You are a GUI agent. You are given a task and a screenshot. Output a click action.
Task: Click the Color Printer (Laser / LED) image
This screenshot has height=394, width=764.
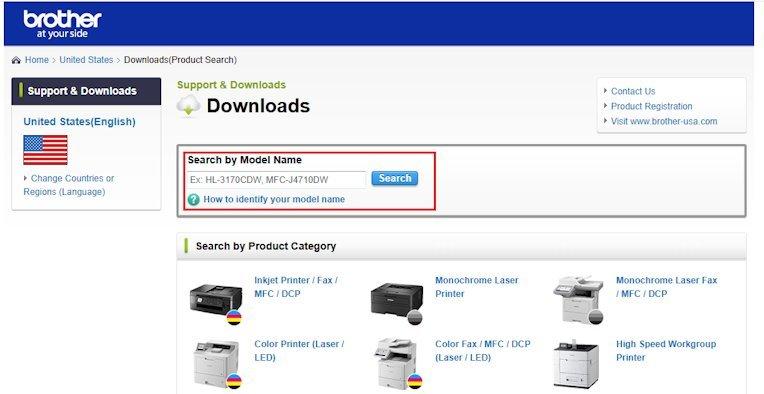point(217,364)
